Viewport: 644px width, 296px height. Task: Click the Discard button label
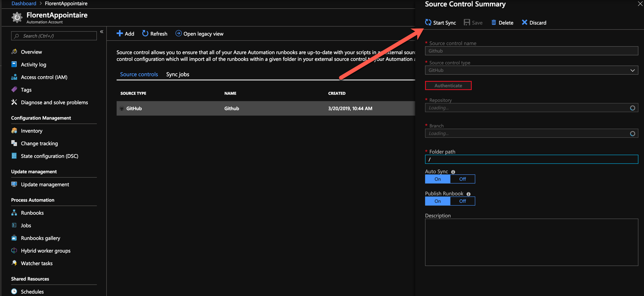(x=538, y=23)
